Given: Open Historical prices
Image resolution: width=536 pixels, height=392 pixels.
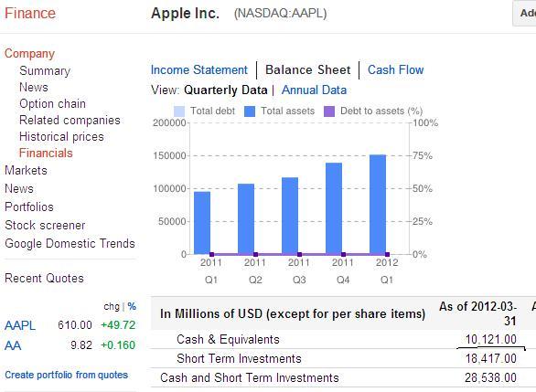Looking at the screenshot, I should click(61, 136).
